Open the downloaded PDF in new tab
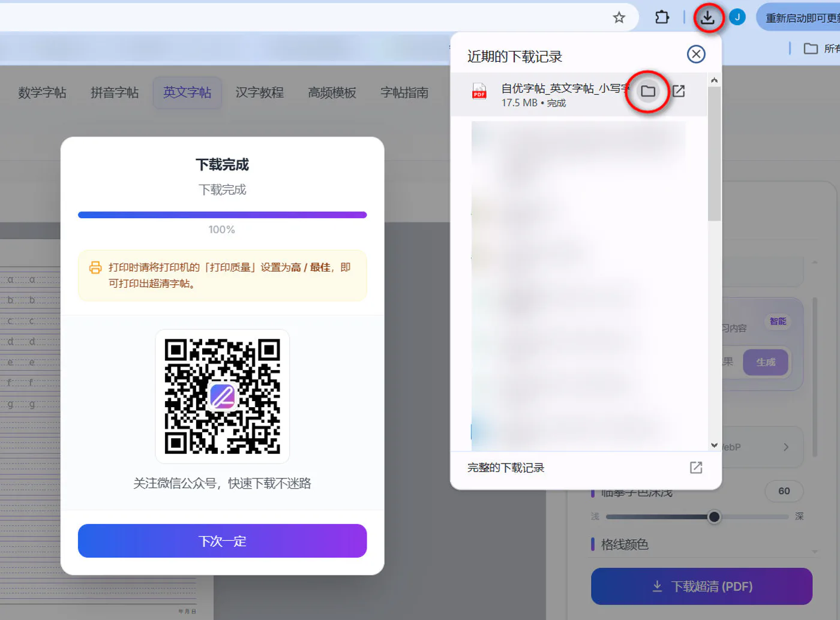The width and height of the screenshot is (840, 620). (x=679, y=91)
